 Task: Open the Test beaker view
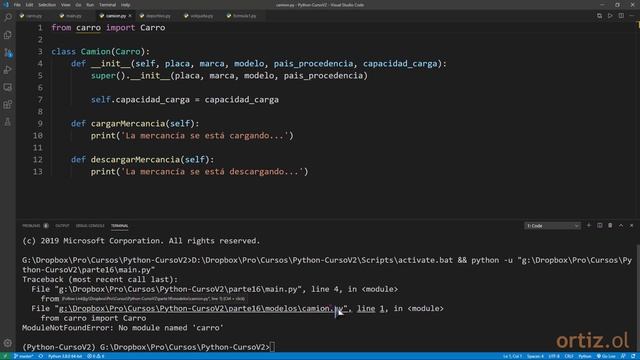tap(8, 122)
